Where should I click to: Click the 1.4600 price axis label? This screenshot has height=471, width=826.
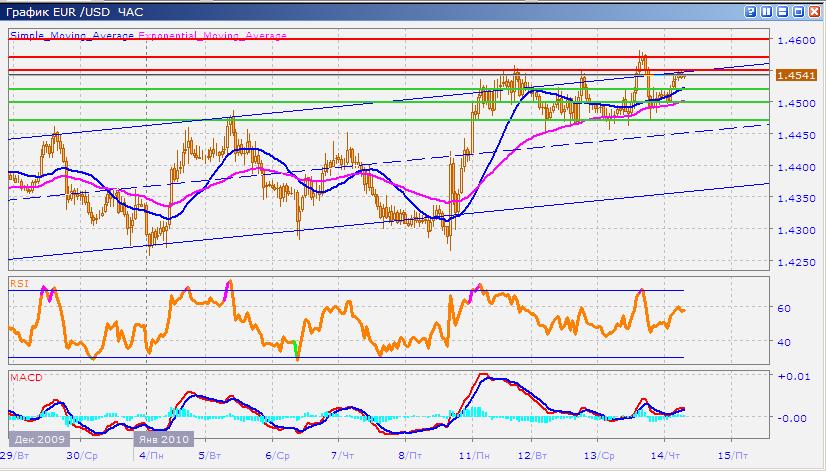click(796, 40)
